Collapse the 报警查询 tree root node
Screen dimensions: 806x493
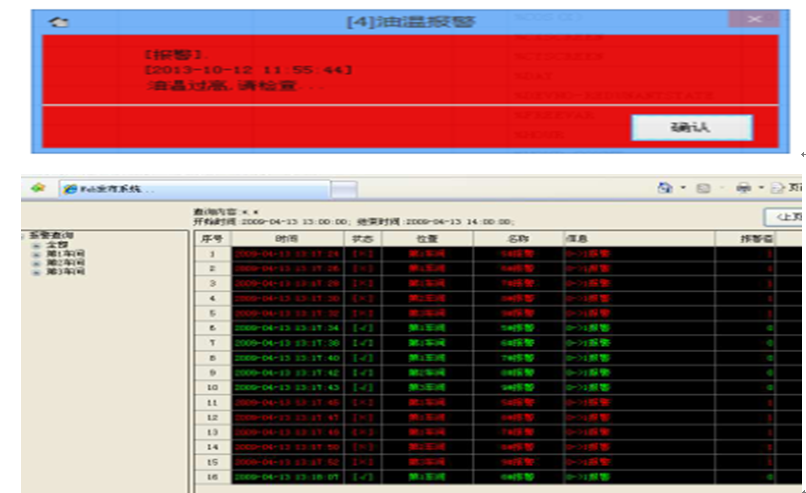point(25,235)
